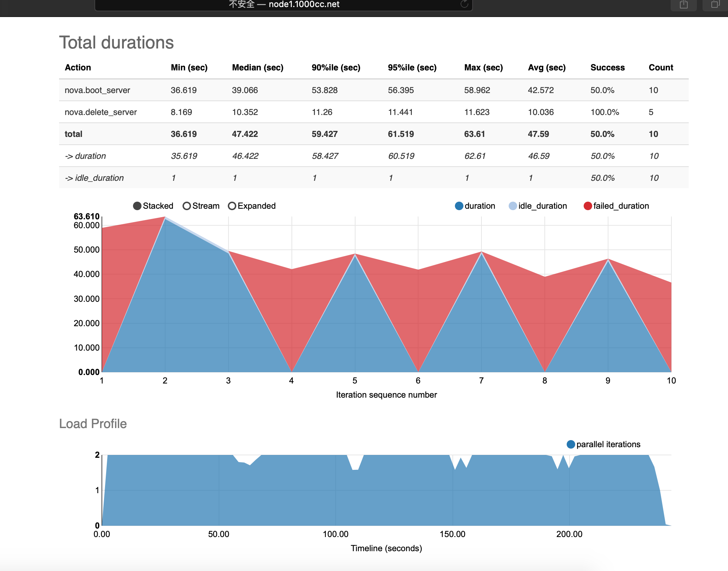The height and width of the screenshot is (571, 728).
Task: Click the Count column header
Action: [x=660, y=68]
